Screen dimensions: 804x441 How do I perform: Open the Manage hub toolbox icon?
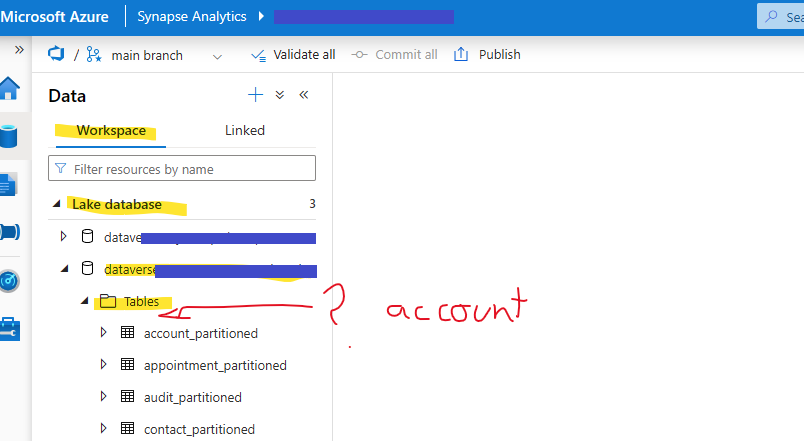(10, 329)
